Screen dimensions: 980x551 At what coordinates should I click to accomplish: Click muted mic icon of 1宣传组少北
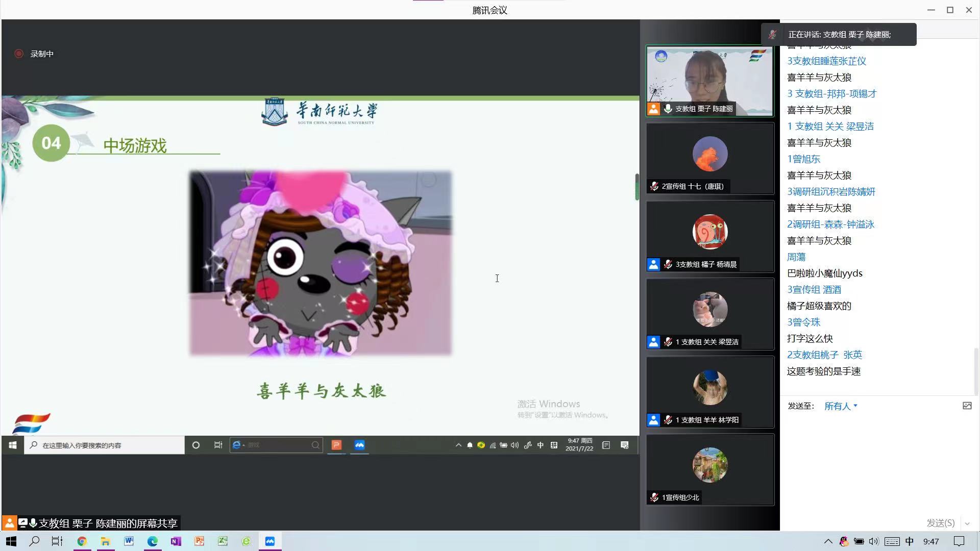(654, 497)
